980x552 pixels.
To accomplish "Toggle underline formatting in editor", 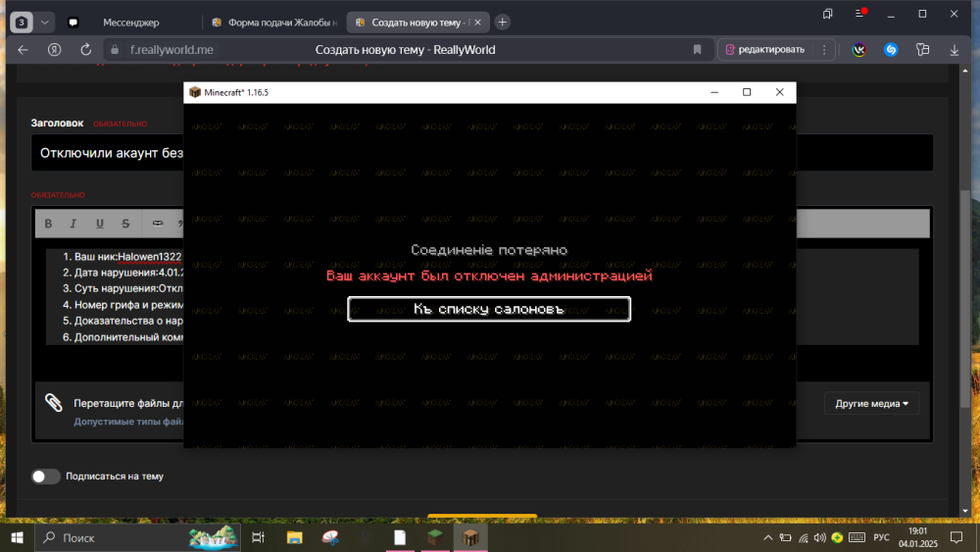I will point(99,224).
